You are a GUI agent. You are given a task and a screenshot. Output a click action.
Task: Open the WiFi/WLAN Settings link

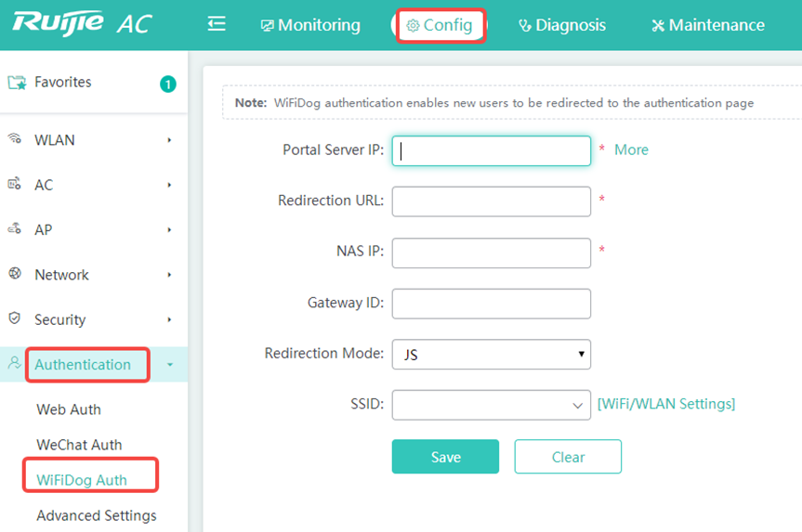[x=666, y=404]
